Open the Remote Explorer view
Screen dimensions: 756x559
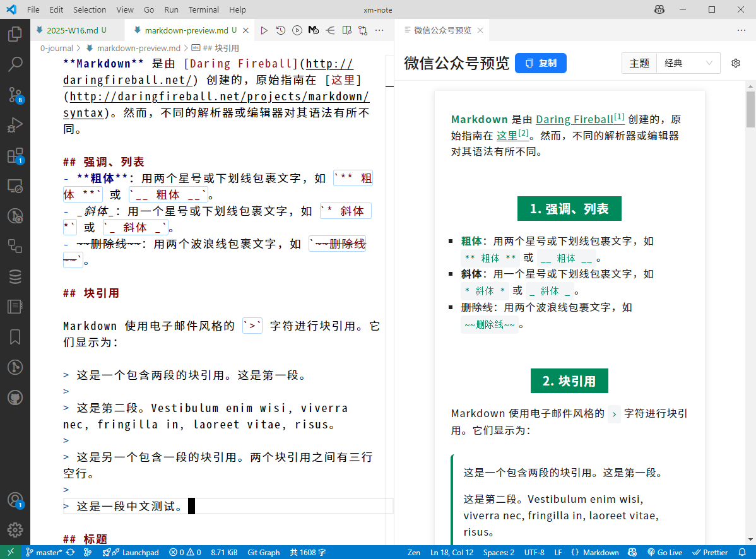(x=15, y=185)
